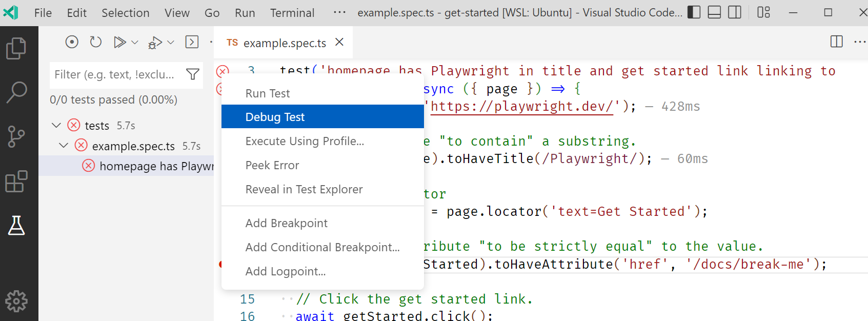This screenshot has width=868, height=321.
Task: Open the View menu
Action: pos(177,13)
